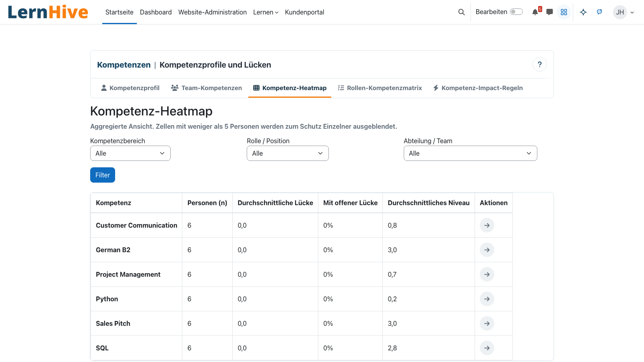644x362 pixels.
Task: Open the blue chat icon in the header
Action: pos(599,12)
